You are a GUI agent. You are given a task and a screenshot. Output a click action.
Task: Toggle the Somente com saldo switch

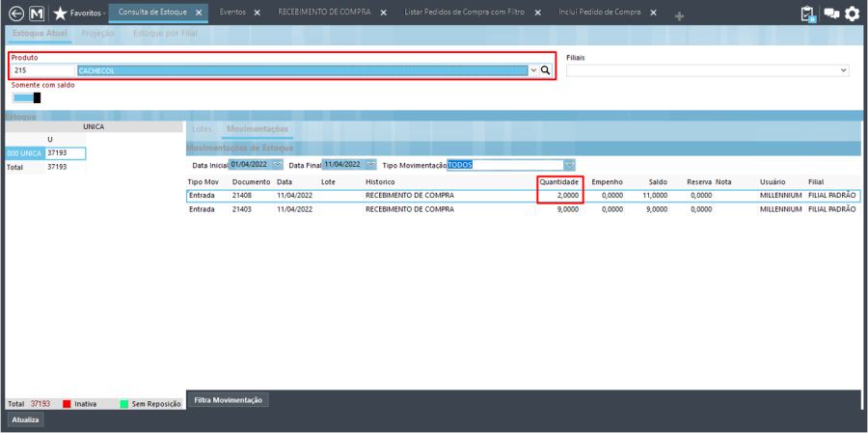click(x=27, y=97)
